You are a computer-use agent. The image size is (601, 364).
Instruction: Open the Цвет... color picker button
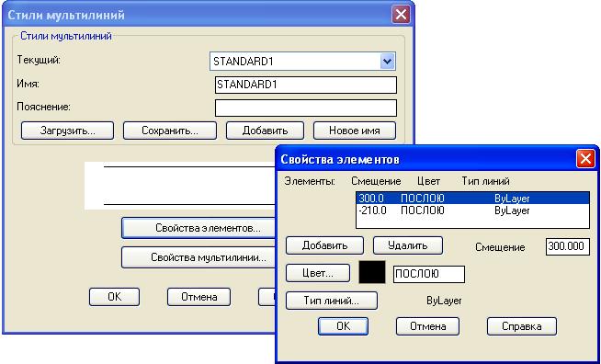318,274
